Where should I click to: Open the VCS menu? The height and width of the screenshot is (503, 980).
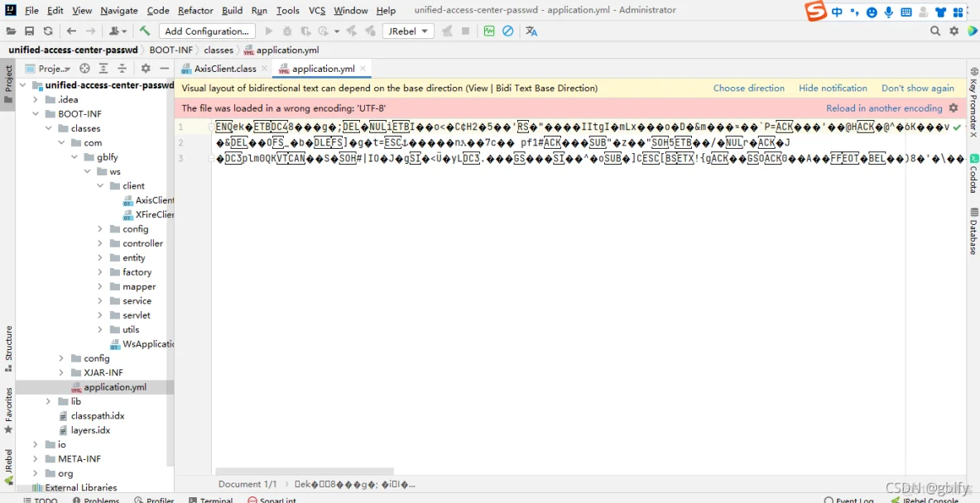(317, 11)
